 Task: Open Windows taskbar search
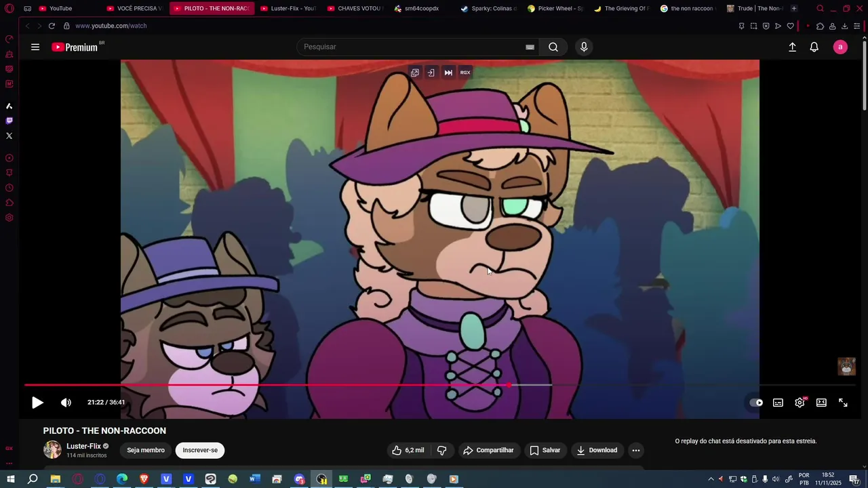pos(33,479)
